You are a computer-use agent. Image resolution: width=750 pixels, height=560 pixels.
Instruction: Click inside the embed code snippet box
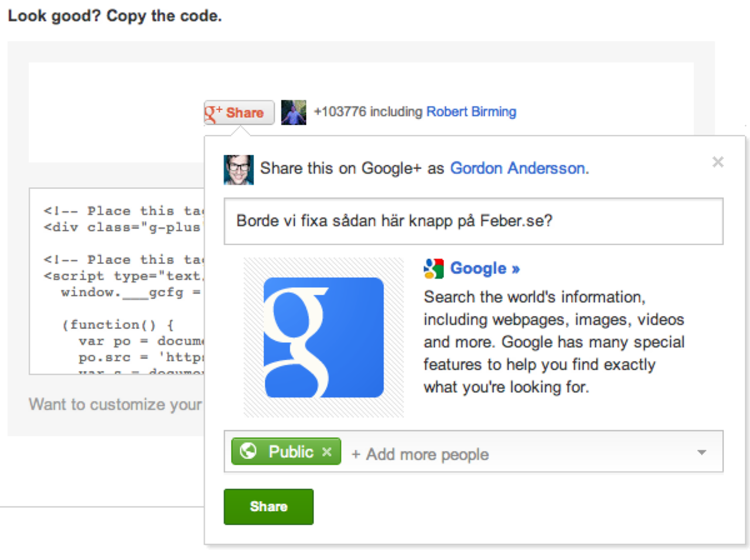(x=117, y=281)
